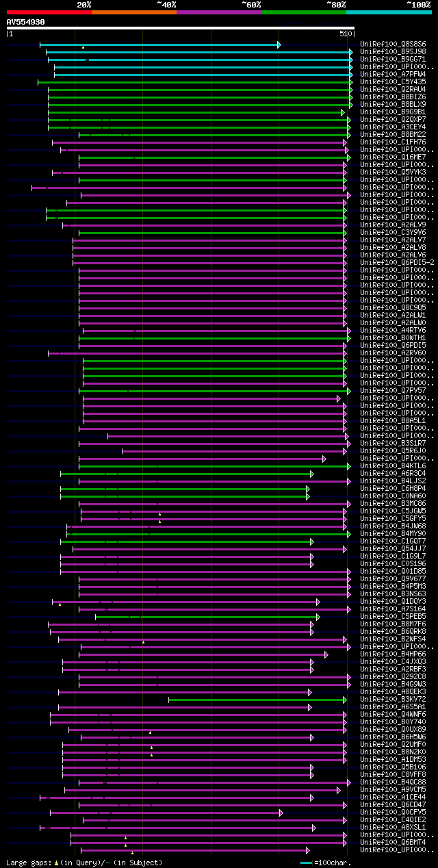Click the white query ruler bar

point(180,28)
